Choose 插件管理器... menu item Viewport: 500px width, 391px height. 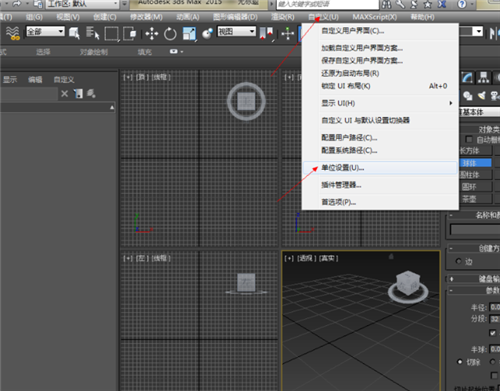[380, 185]
